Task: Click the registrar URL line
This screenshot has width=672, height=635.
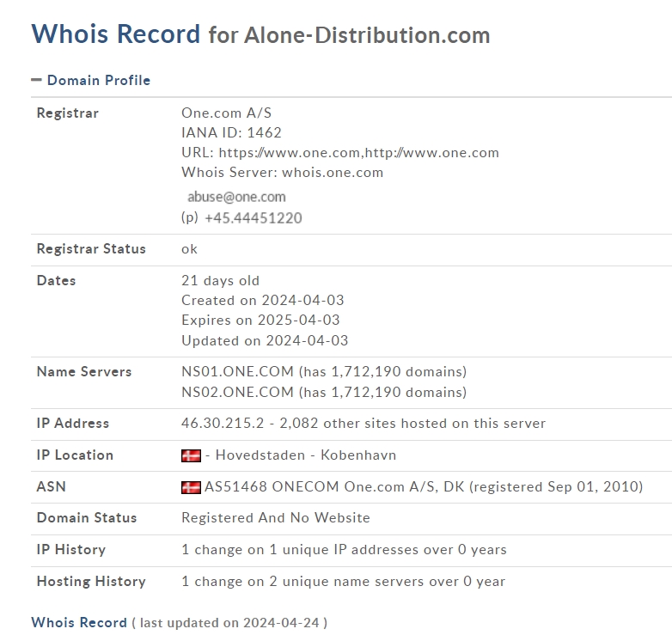Action: pos(340,153)
